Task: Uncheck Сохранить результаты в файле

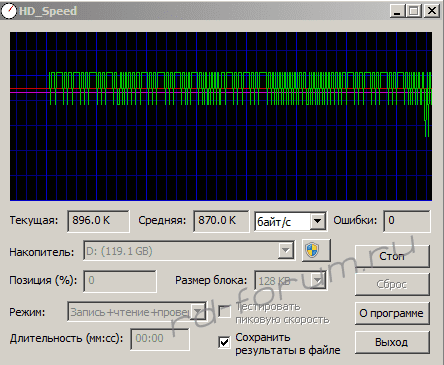Action: 225,342
